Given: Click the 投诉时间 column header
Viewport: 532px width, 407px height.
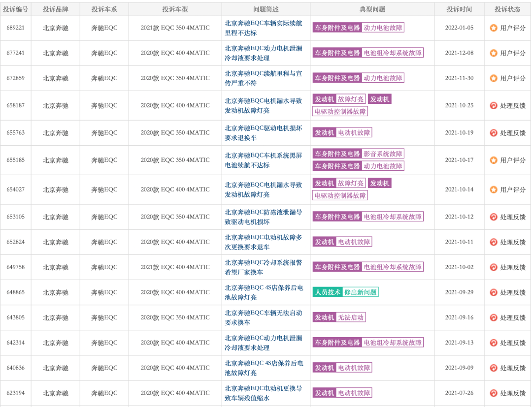Looking at the screenshot, I should click(x=459, y=9).
